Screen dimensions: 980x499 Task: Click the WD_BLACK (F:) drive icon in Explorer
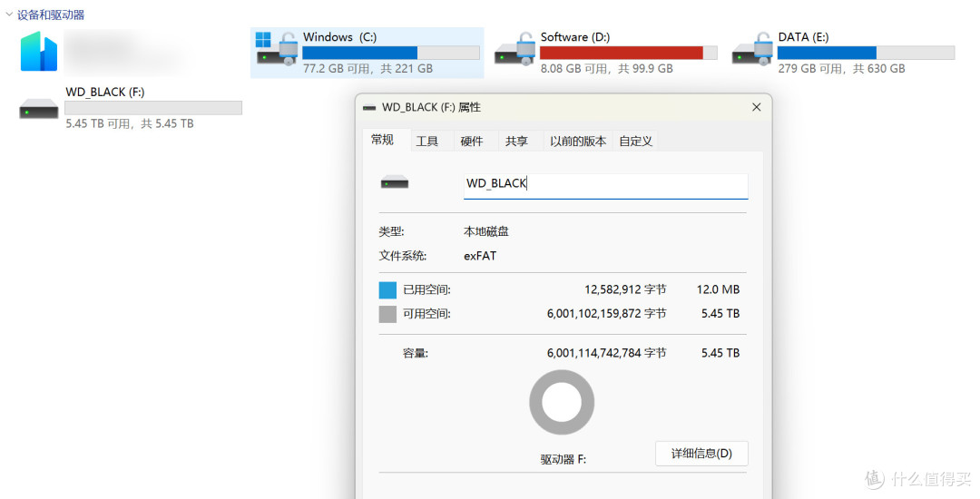(39, 109)
